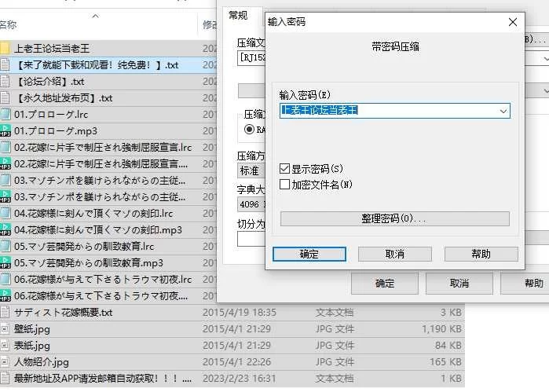Open the 整理密码(O)... button
This screenshot has height=392, width=549.
(x=394, y=218)
